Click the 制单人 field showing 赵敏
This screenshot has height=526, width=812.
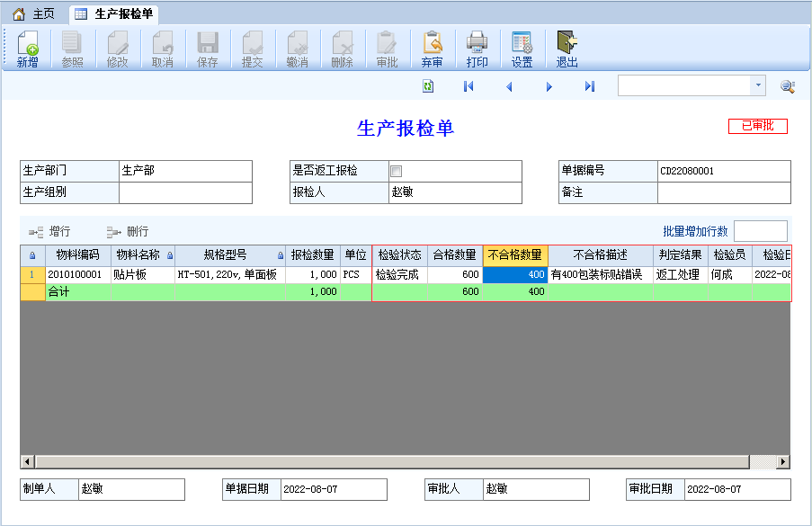pos(131,489)
